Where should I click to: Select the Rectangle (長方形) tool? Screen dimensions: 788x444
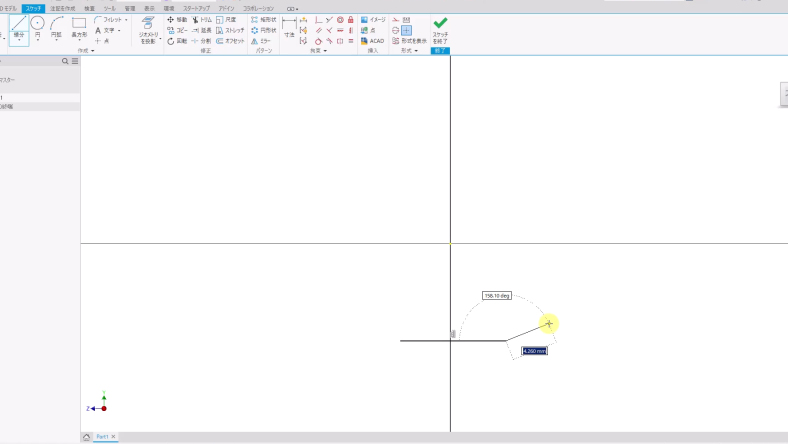click(x=79, y=28)
